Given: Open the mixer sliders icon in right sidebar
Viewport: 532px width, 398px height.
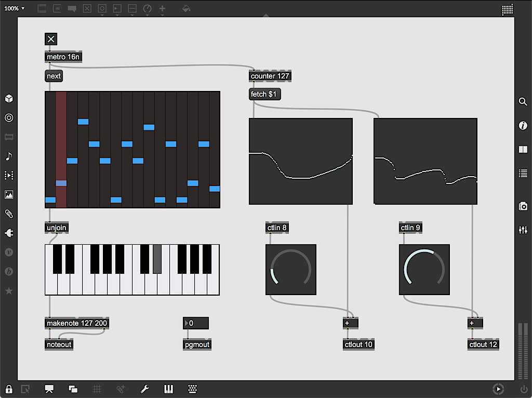Looking at the screenshot, I should pyautogui.click(x=523, y=230).
